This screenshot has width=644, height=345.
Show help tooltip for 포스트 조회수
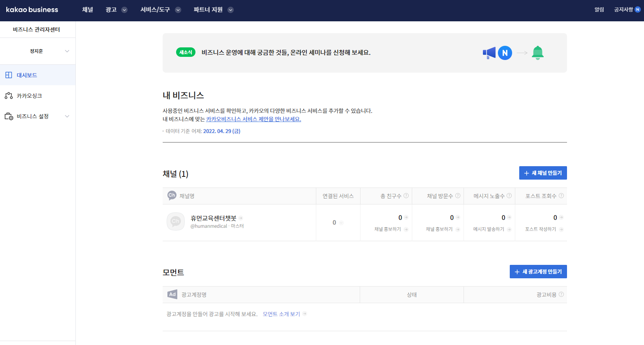[x=561, y=195]
